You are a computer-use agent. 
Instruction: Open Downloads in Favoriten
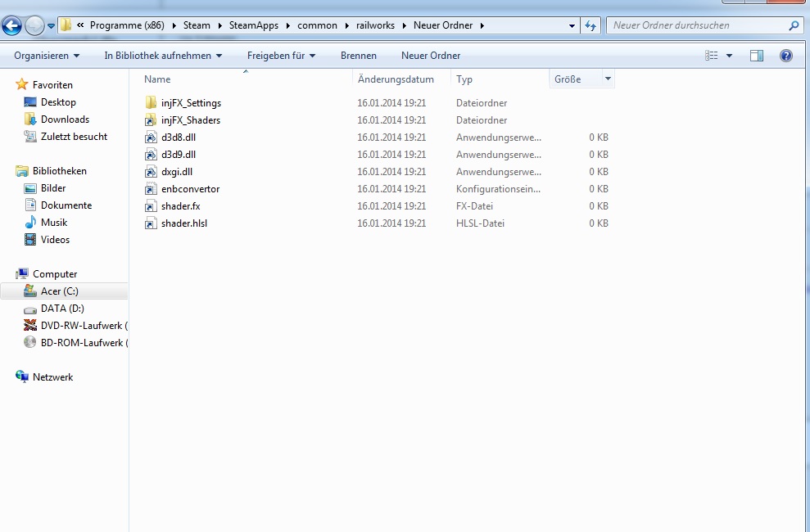tap(65, 119)
